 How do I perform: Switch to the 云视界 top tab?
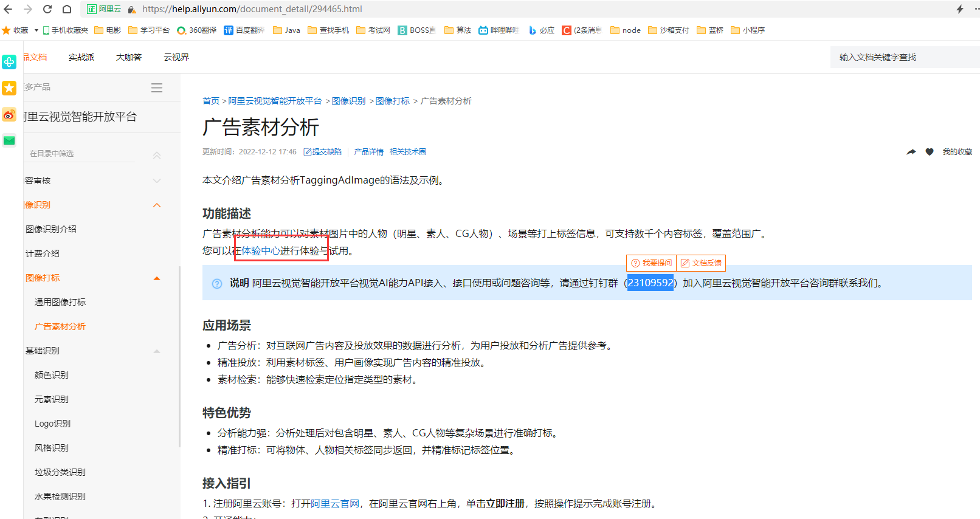[176, 57]
